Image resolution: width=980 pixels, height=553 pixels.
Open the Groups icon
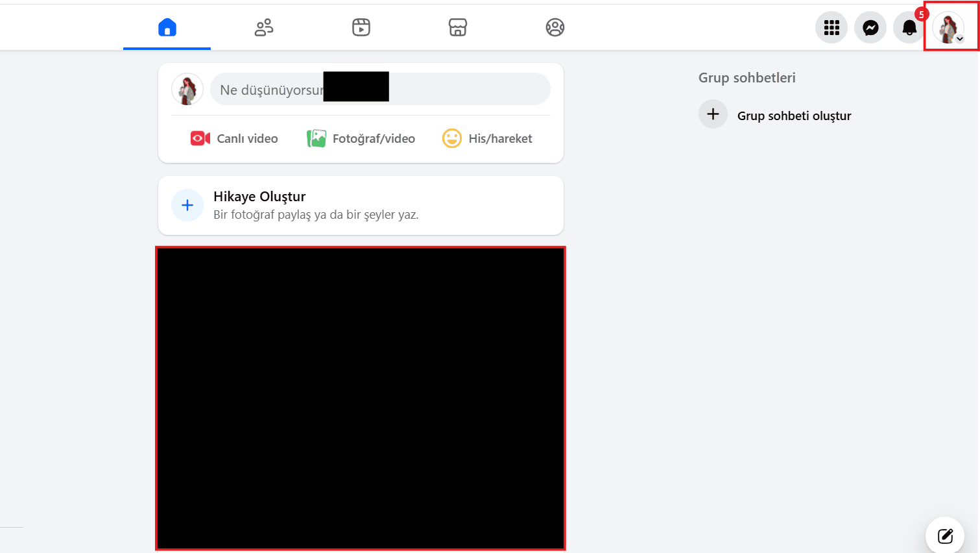click(x=555, y=27)
